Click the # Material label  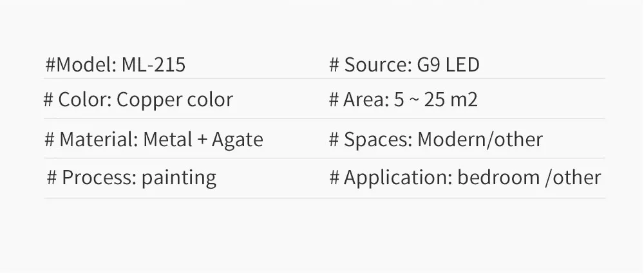pyautogui.click(x=91, y=140)
